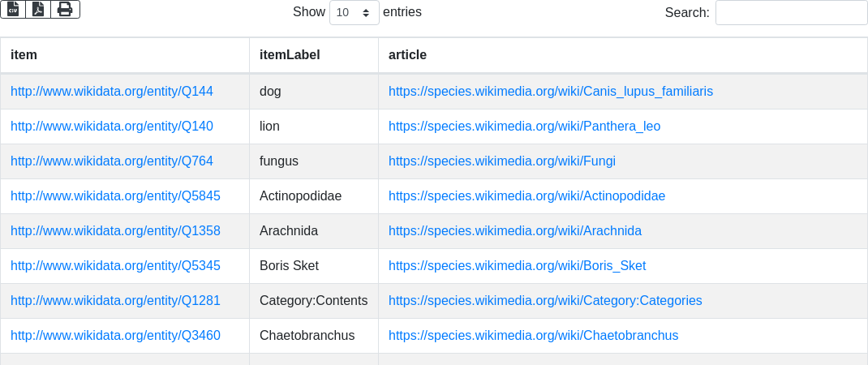Open the Wikidata entity Q3460 link
Viewport: 868px width, 365px height.
(x=115, y=336)
